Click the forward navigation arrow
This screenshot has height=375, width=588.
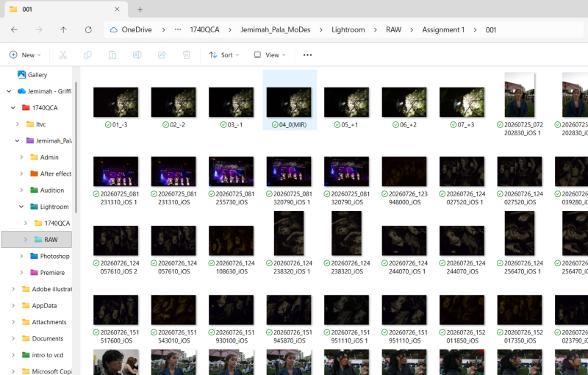tap(39, 29)
